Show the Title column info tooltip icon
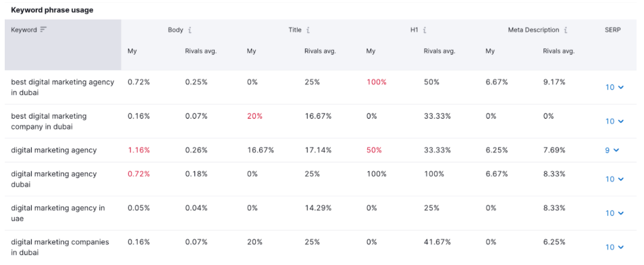Viewport: 644px width, 265px height. pyautogui.click(x=308, y=30)
